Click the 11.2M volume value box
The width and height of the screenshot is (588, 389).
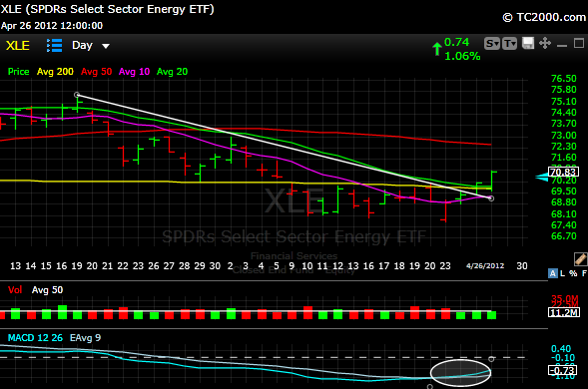pos(564,312)
